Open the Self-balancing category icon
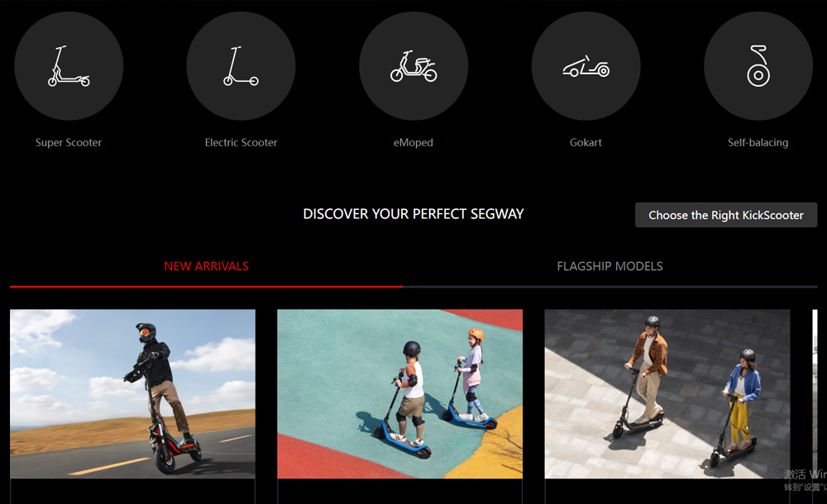This screenshot has height=504, width=827. pyautogui.click(x=758, y=66)
